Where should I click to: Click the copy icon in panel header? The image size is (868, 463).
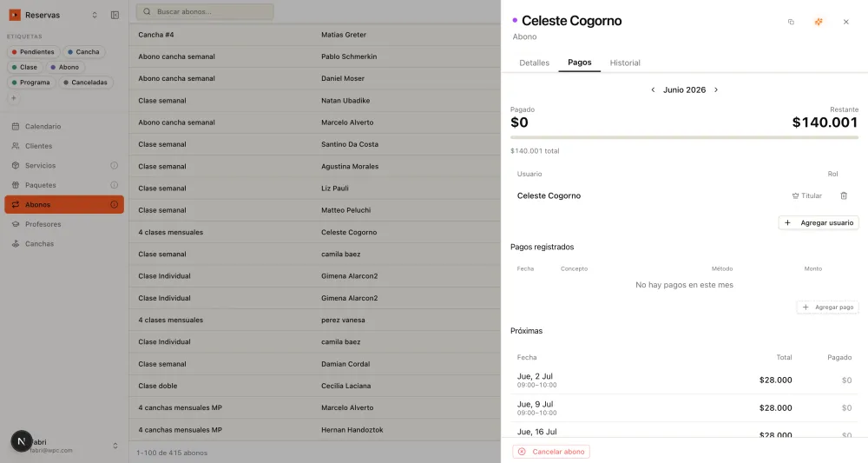point(791,22)
